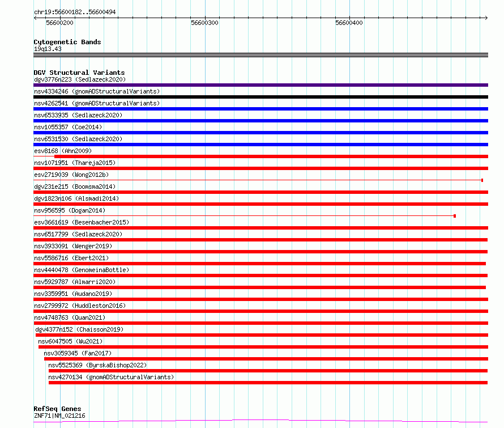Click the black nsv4334246 variant bar
Viewport: 504px width, 428px height.
(260, 97)
